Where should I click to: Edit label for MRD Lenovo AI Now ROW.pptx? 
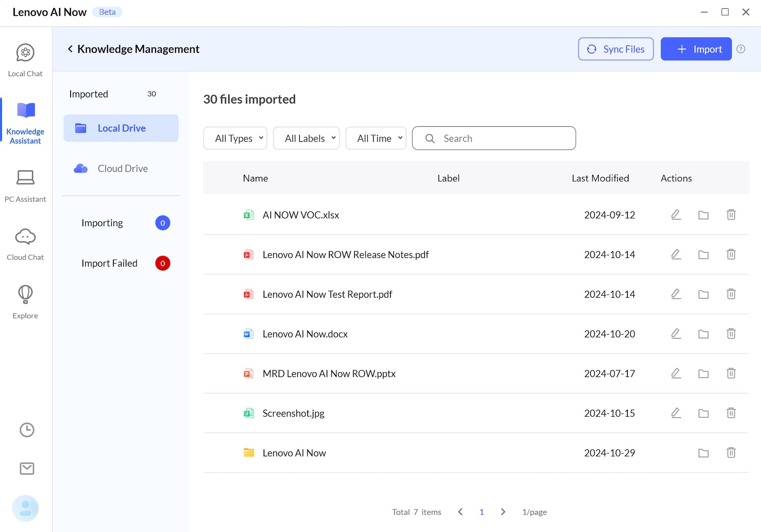pyautogui.click(x=676, y=373)
